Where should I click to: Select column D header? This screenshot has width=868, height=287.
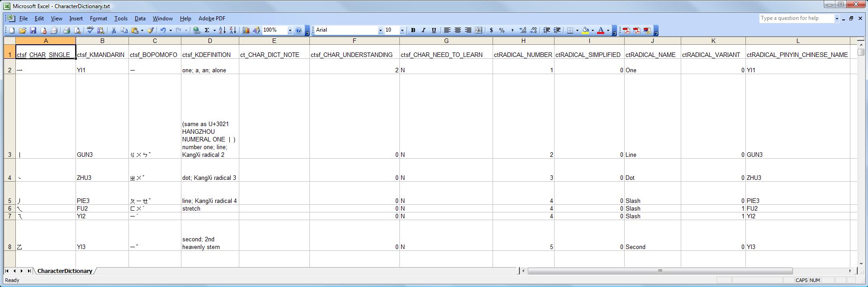210,41
